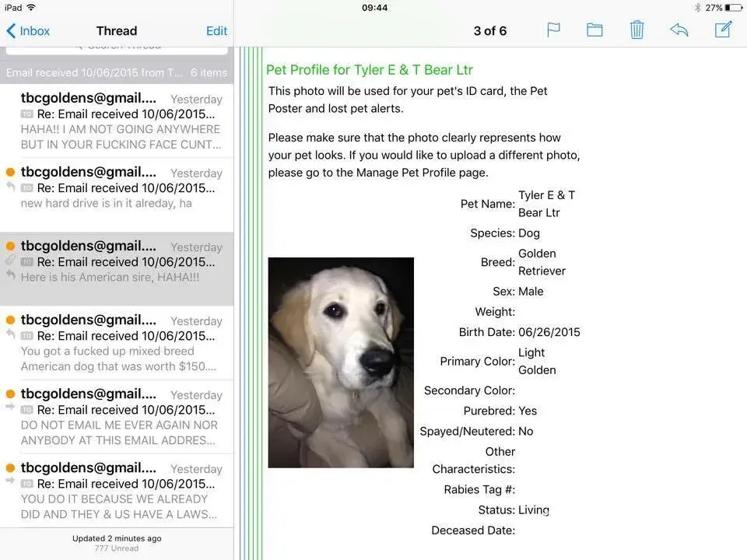Image resolution: width=747 pixels, height=560 pixels.
Task: Tap the 'Pet Profile for Tyler E & T Bear Ltr' heading
Action: [369, 70]
